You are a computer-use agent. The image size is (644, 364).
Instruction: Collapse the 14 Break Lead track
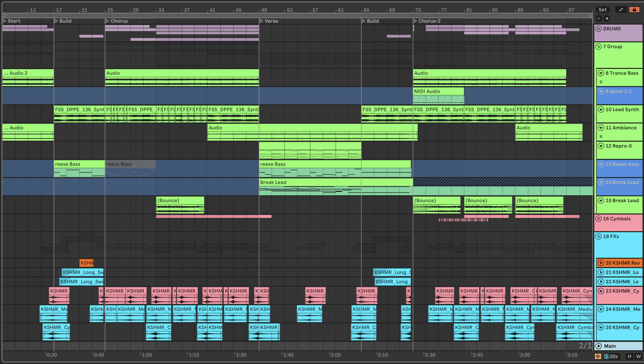[x=601, y=182]
